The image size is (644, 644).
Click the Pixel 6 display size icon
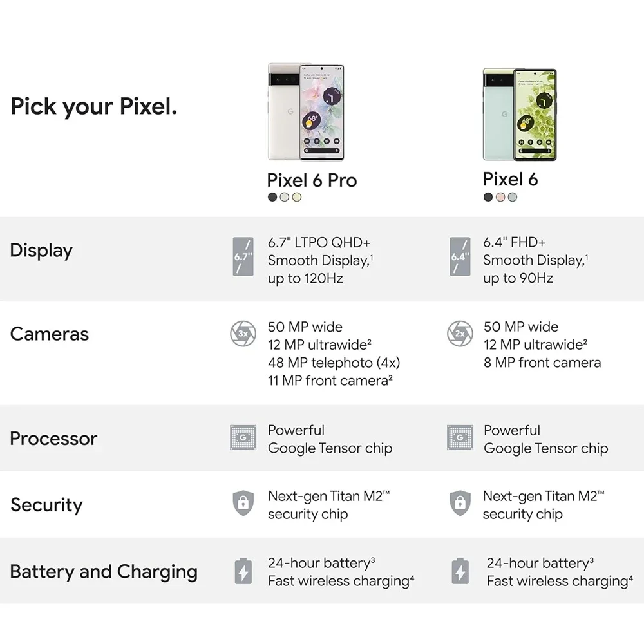(x=459, y=256)
